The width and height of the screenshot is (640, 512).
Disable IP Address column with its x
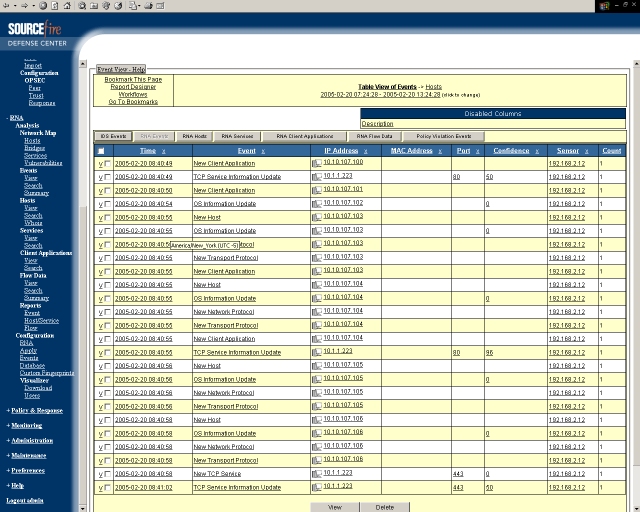pyautogui.click(x=366, y=151)
